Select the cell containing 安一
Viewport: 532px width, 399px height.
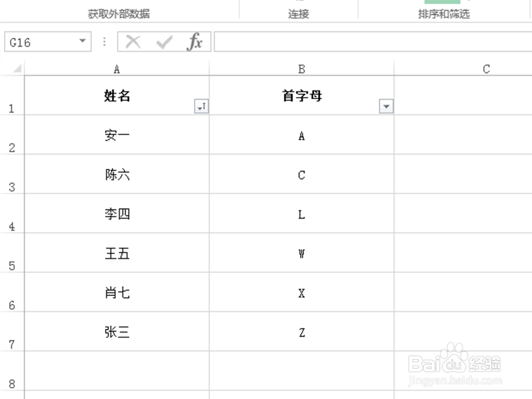coord(117,135)
